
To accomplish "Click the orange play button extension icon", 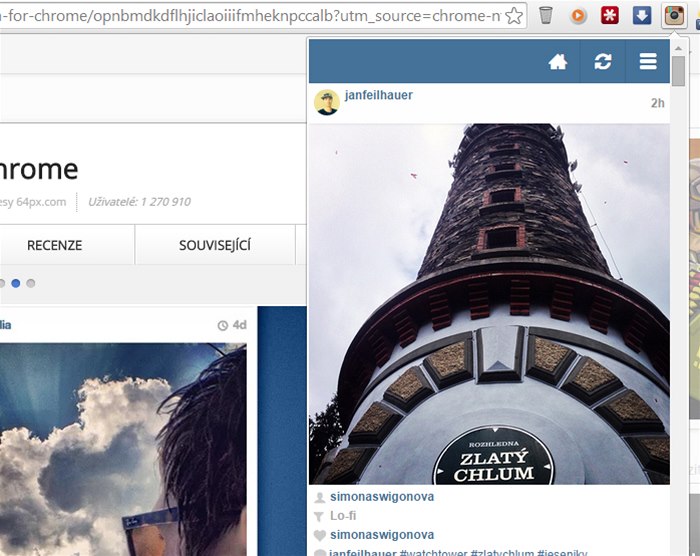I will [x=578, y=15].
